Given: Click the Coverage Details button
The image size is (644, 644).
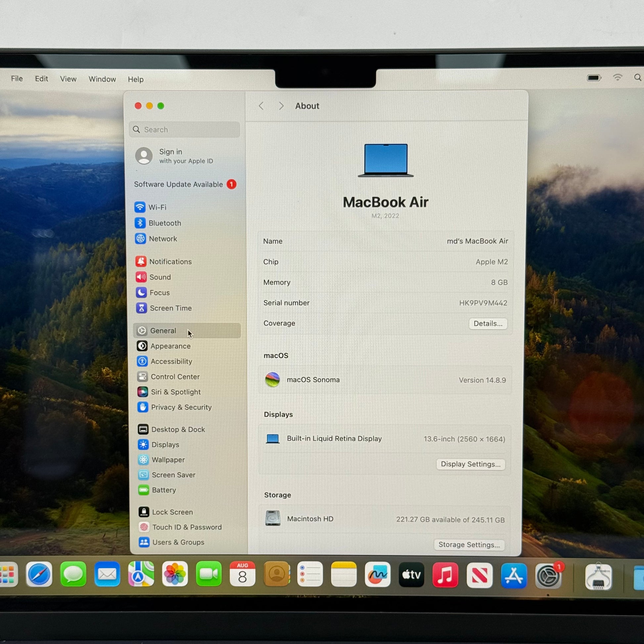Looking at the screenshot, I should click(x=488, y=324).
